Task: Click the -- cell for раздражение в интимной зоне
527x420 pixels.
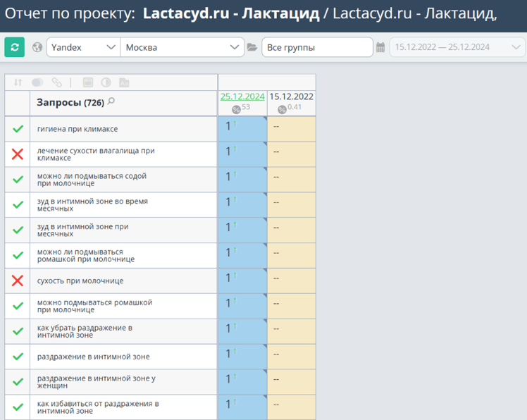Action: coord(292,357)
